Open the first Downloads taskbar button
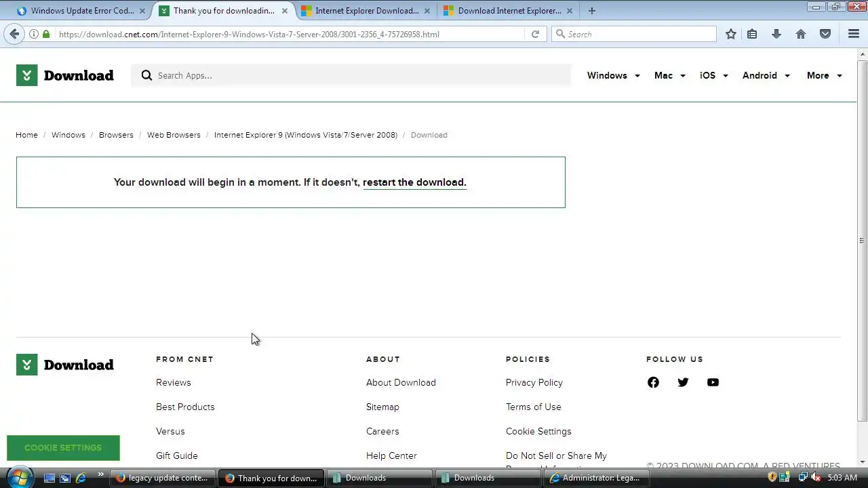 [x=379, y=478]
